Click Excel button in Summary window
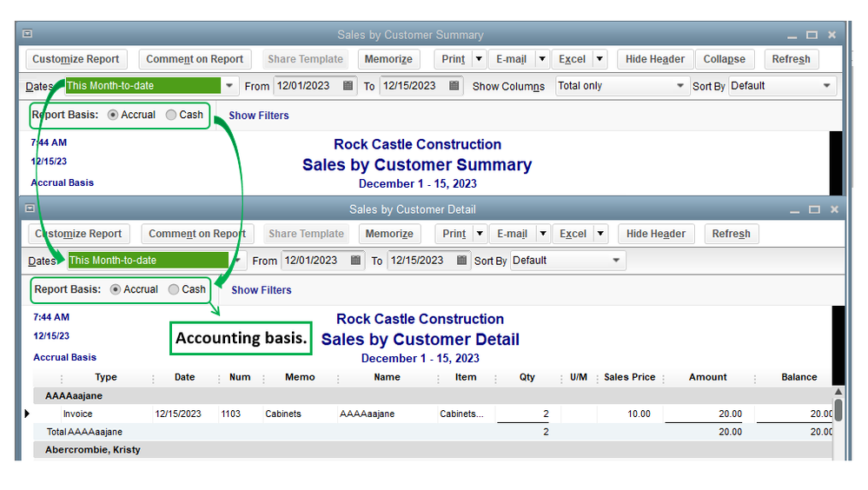 [x=572, y=59]
